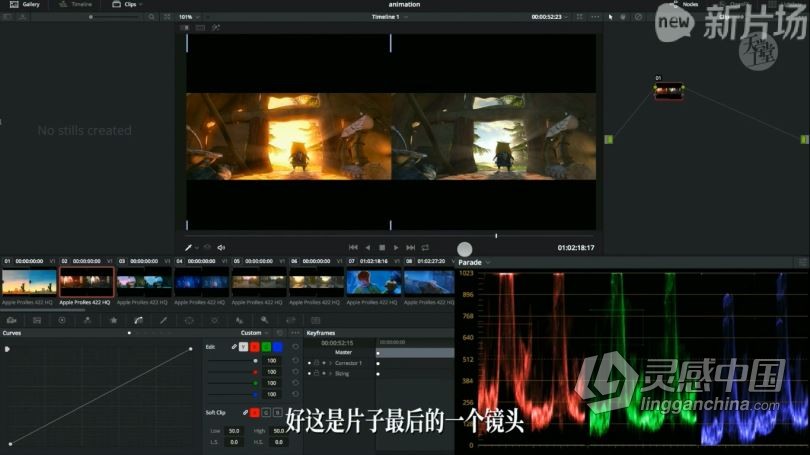Toggle Soft Clip channel ganging link
The height and width of the screenshot is (455, 810).
click(x=245, y=413)
